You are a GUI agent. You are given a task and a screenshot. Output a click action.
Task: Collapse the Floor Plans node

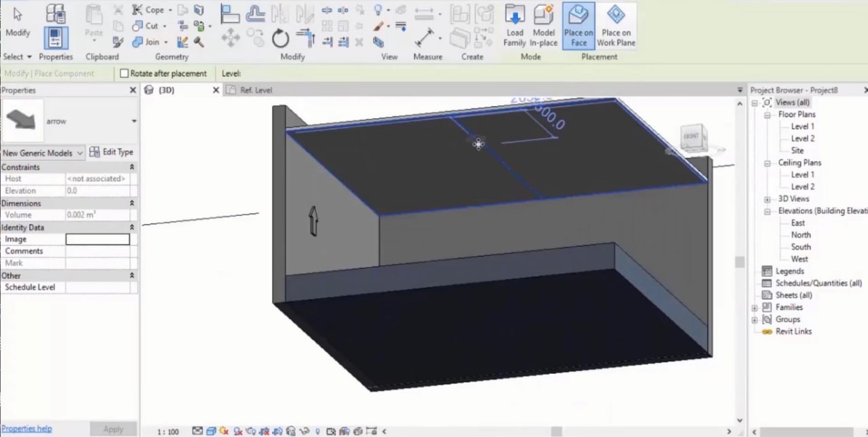pyautogui.click(x=768, y=115)
